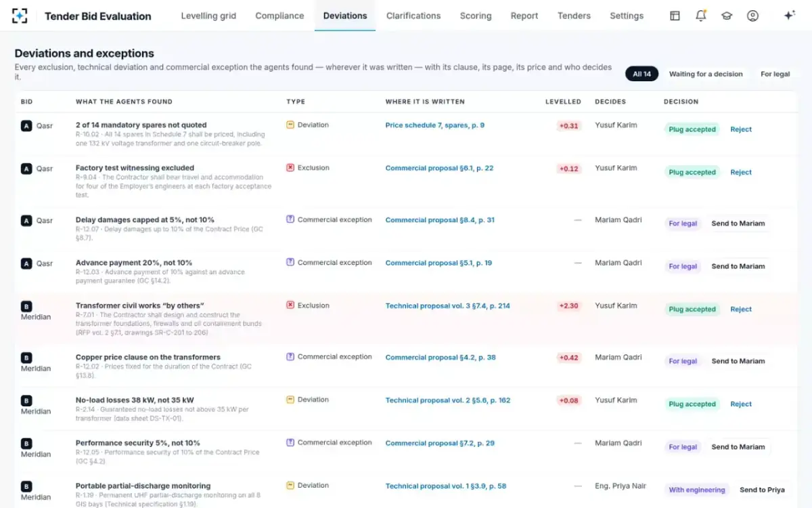This screenshot has height=508, width=812.
Task: Open the notifications bell icon
Action: tap(701, 16)
